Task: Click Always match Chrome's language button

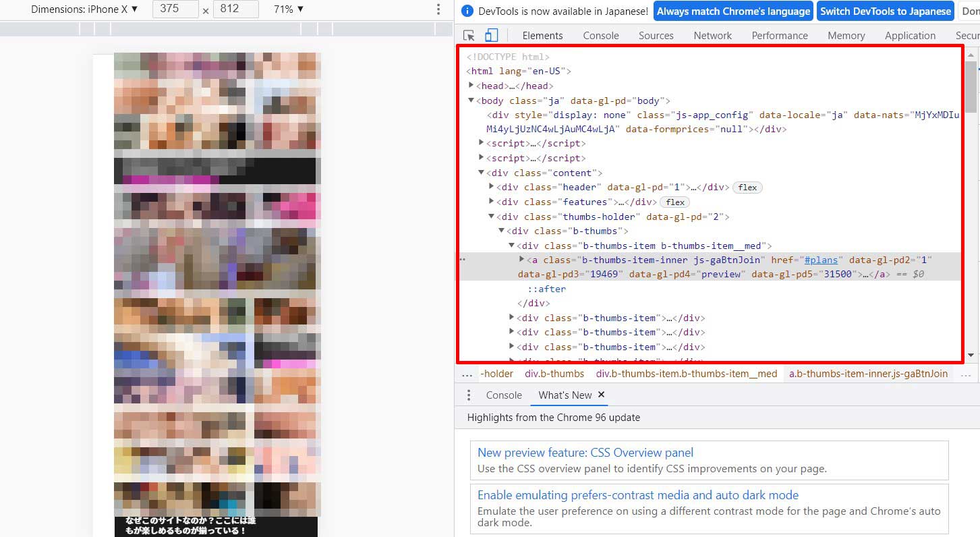Action: pos(733,11)
